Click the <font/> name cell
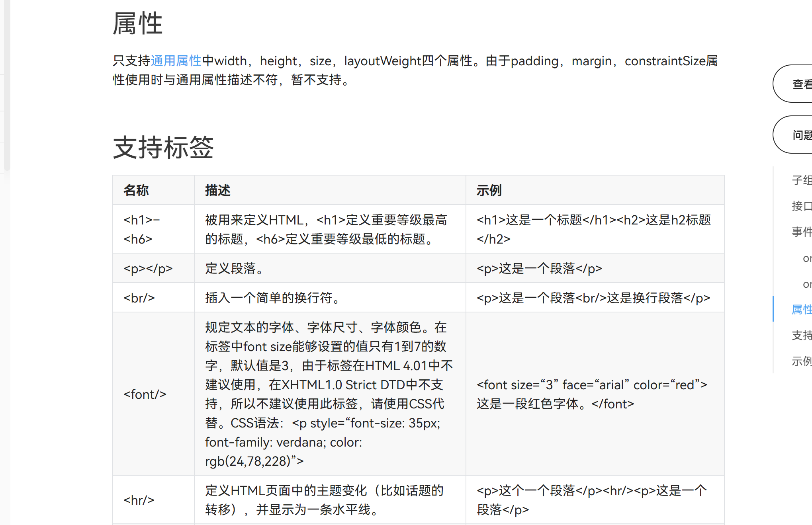The image size is (812, 525). click(x=153, y=394)
